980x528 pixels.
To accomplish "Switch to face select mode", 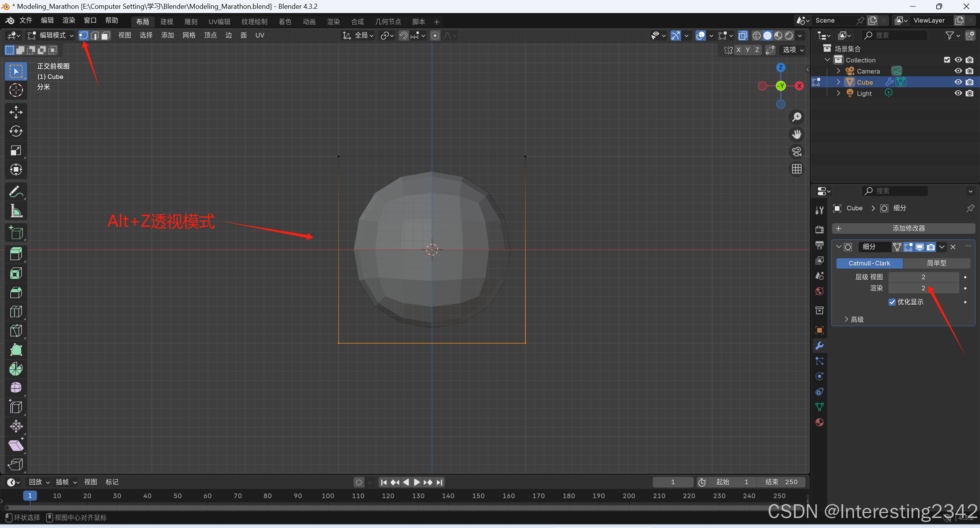I will pos(106,36).
